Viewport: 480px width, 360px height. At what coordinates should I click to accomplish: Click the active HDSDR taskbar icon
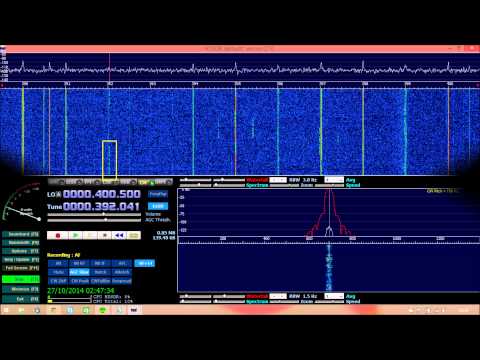pyautogui.click(x=134, y=310)
